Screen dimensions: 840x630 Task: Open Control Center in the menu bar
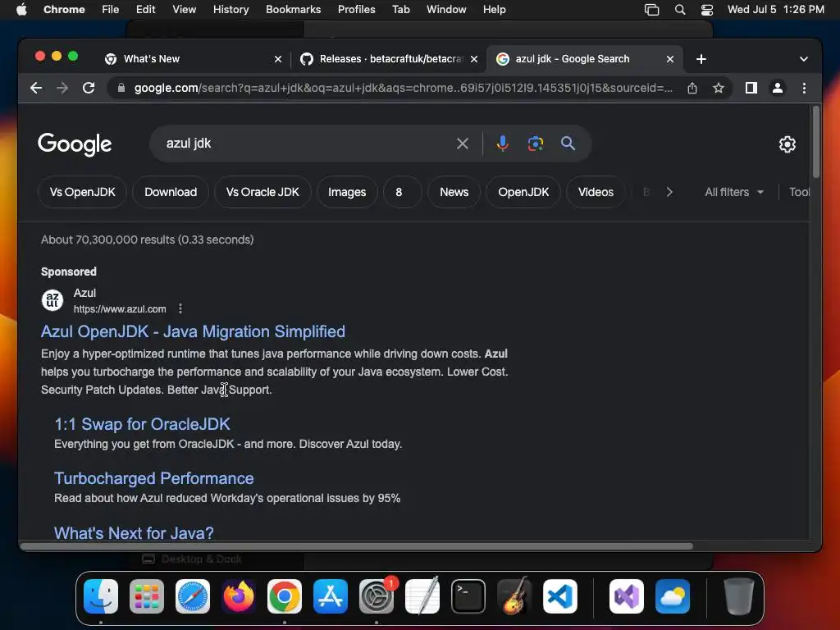[706, 10]
